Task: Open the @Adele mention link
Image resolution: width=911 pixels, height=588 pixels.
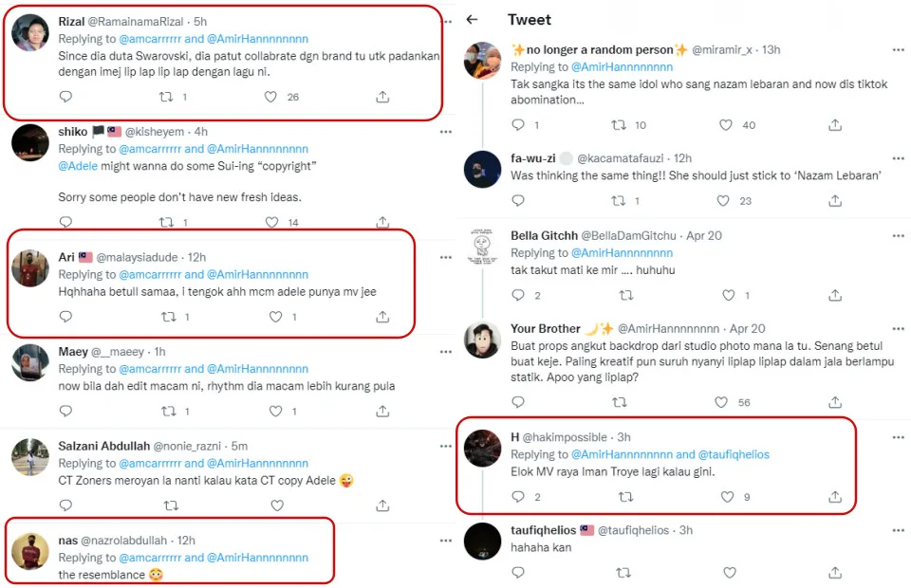Action: pos(80,166)
